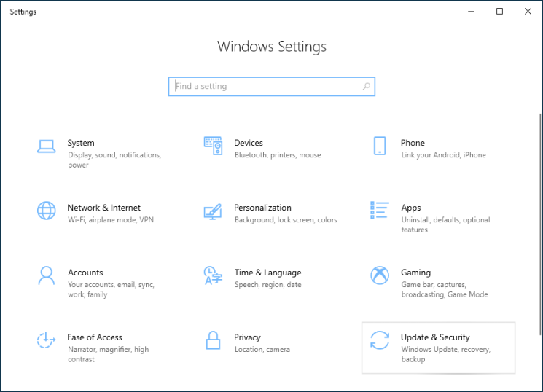Open Gaming settings title
543x392 pixels.
[x=415, y=273]
